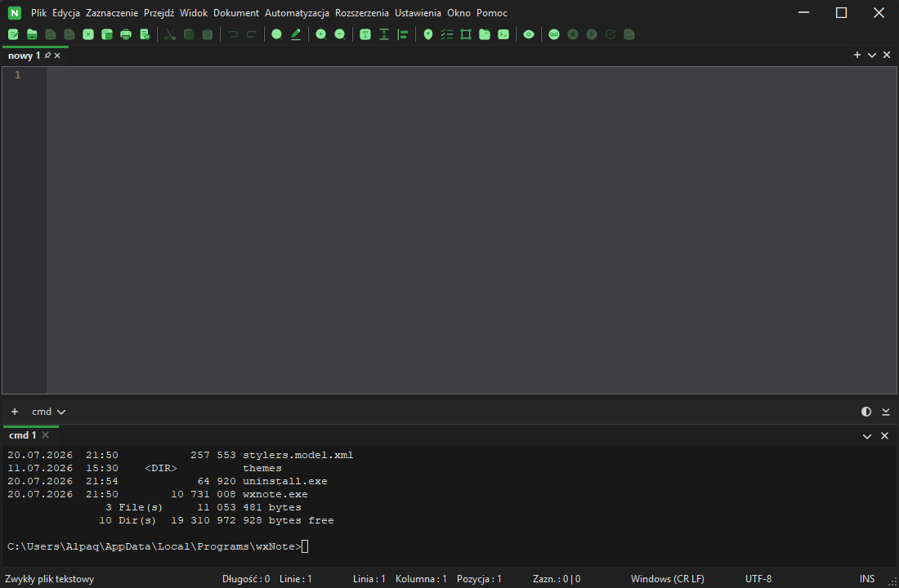Open the Plik menu
This screenshot has width=899, height=588.
coord(38,12)
